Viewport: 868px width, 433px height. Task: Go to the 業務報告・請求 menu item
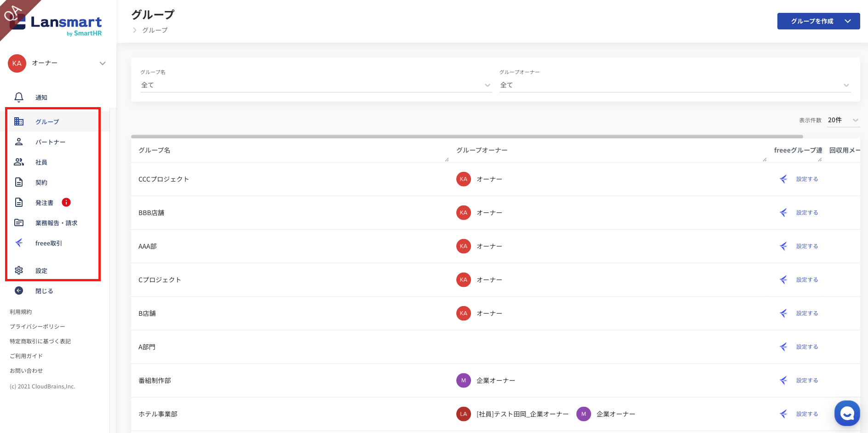[x=56, y=223]
